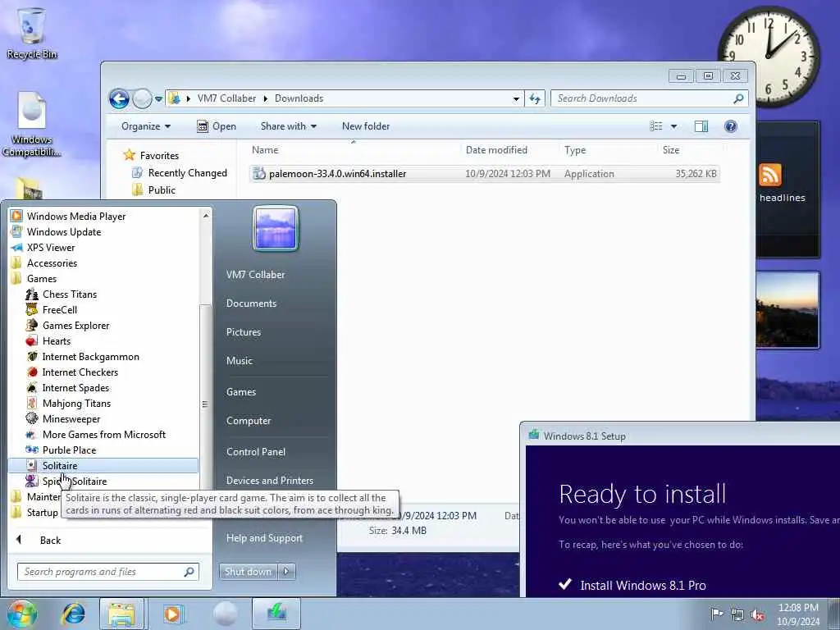Collapse the Games folder in Start menu
This screenshot has width=840, height=630.
[42, 278]
